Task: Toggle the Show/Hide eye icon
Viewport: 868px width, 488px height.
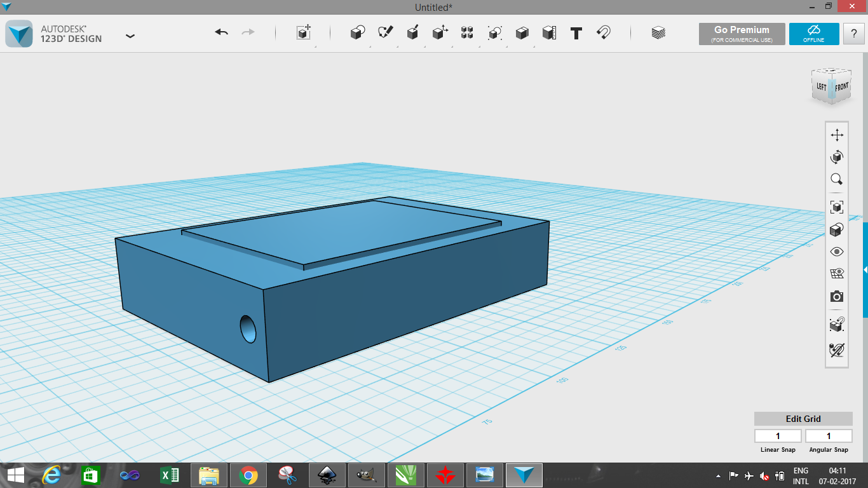Action: 837,252
